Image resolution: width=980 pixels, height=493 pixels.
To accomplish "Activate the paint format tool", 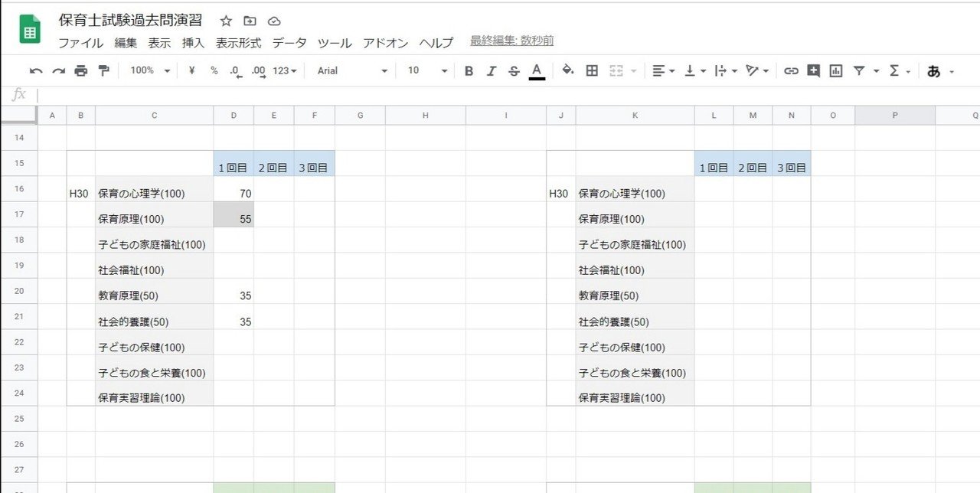I will (x=103, y=70).
